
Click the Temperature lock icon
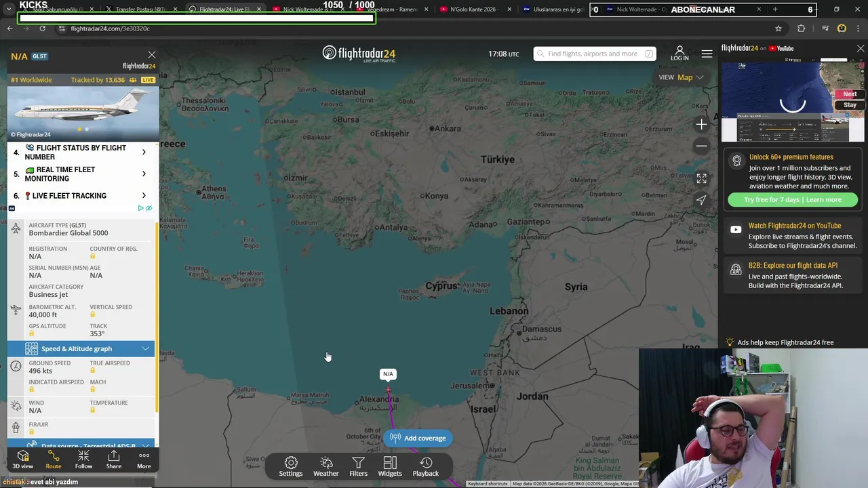(93, 411)
